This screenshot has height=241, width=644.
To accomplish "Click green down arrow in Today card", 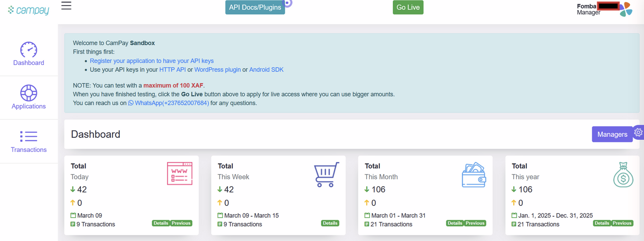I will 73,190.
